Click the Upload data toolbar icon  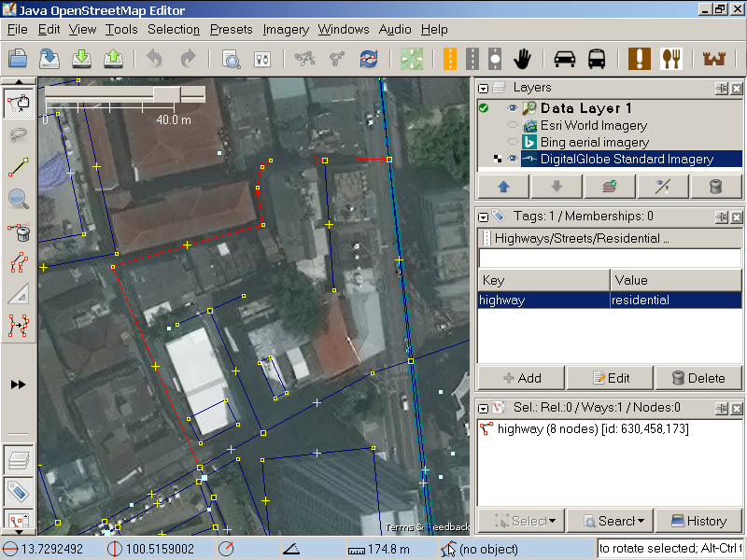tap(113, 59)
